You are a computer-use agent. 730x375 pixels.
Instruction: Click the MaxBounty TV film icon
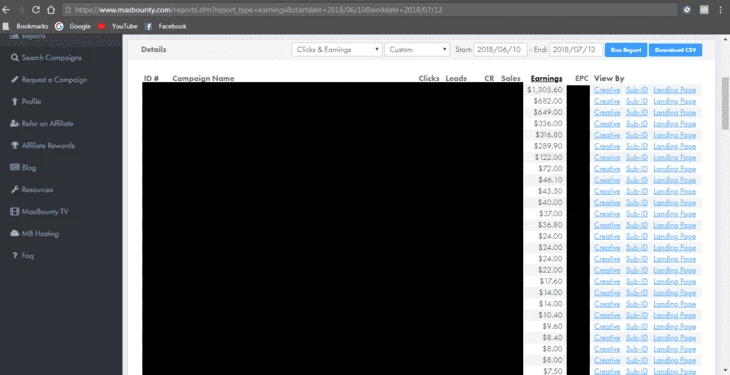click(14, 211)
